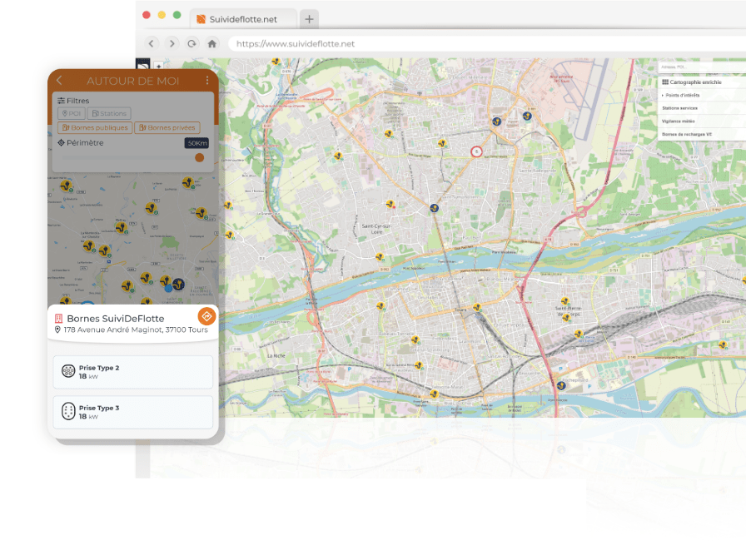Go back using the browser back arrow
This screenshot has height=560, width=746.
(152, 44)
